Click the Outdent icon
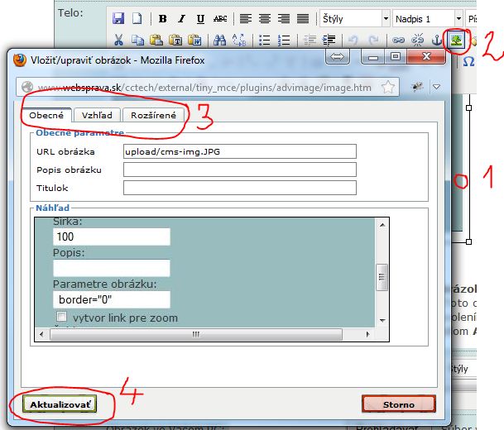The image size is (504, 430). [x=310, y=41]
